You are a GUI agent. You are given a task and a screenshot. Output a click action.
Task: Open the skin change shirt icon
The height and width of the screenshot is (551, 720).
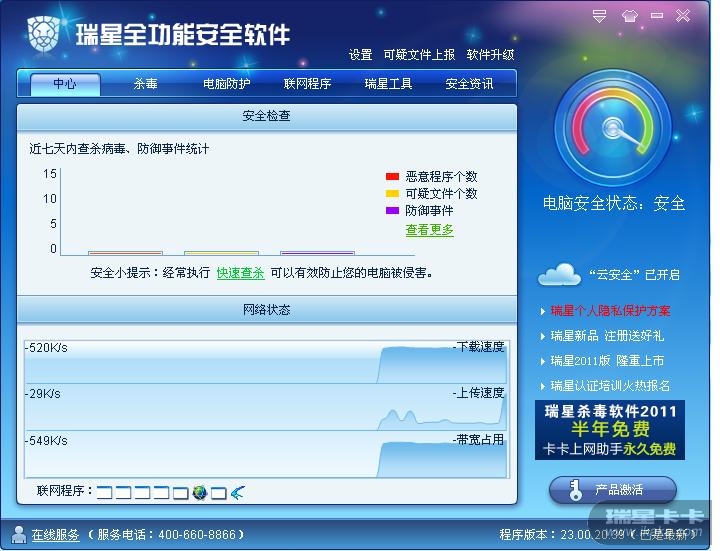[x=630, y=16]
